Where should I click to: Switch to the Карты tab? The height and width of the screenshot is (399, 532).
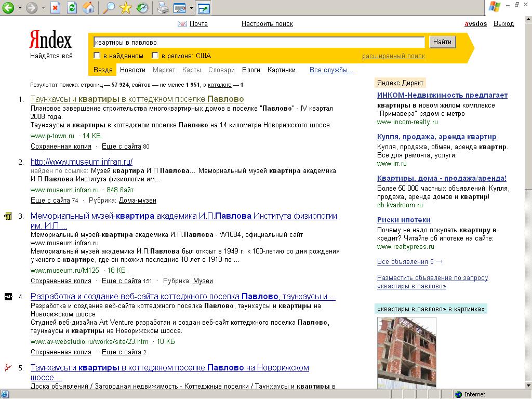(x=192, y=70)
